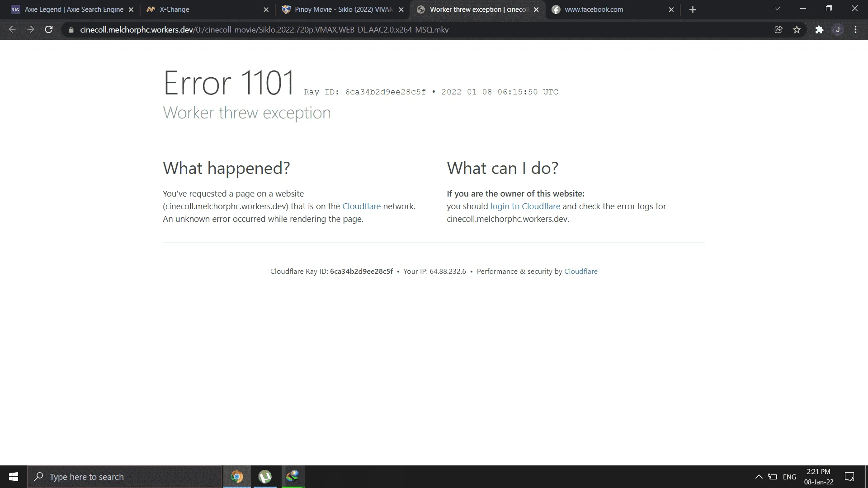Change the ENG input language
The width and height of the screenshot is (868, 488).
point(789,477)
